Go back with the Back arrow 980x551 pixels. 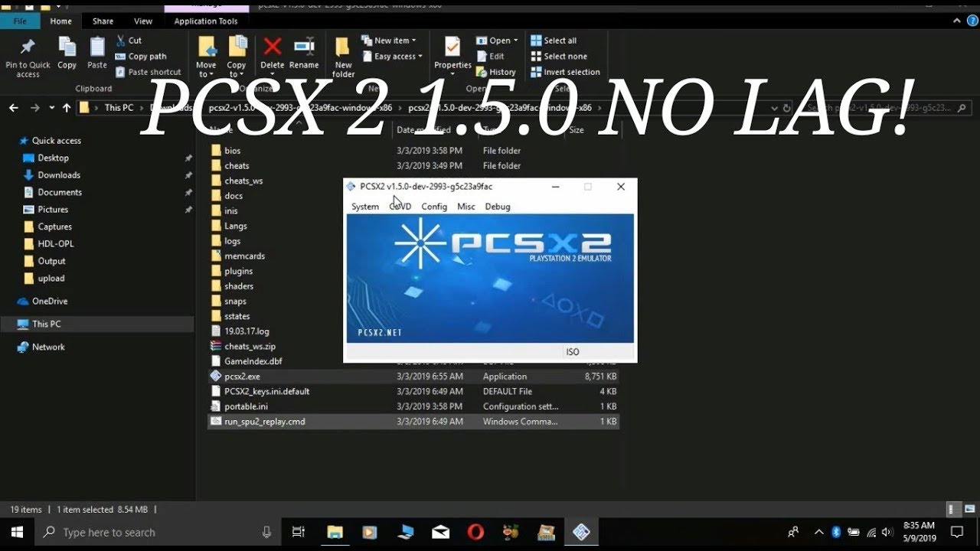[x=13, y=108]
